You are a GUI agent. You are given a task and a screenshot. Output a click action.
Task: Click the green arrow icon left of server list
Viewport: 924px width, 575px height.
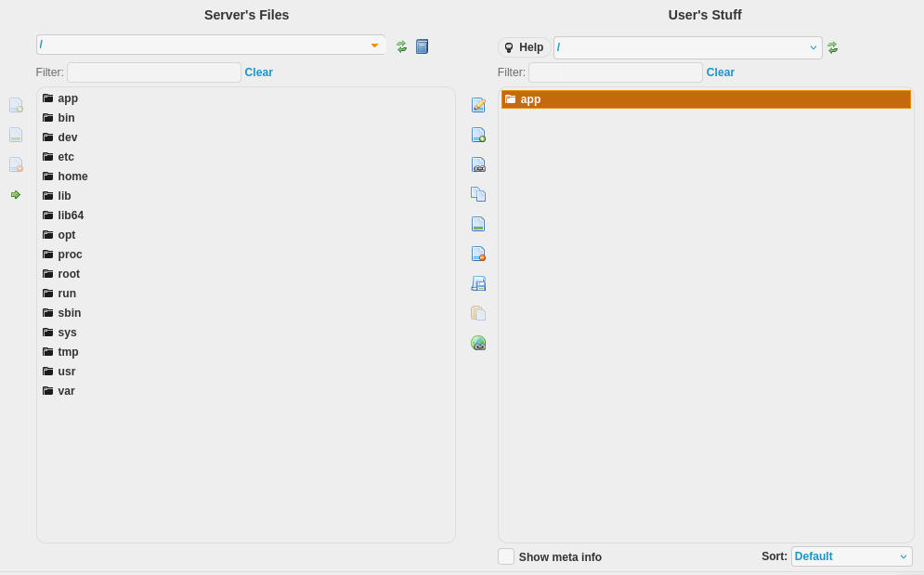click(16, 194)
